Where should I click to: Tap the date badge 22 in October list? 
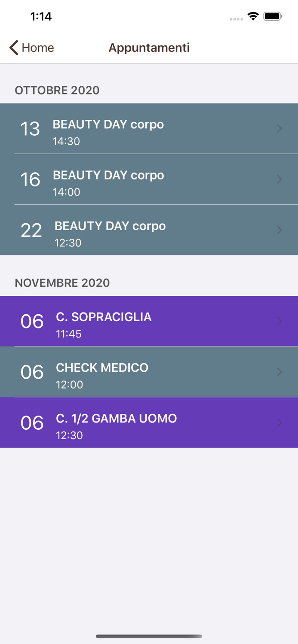point(31,230)
